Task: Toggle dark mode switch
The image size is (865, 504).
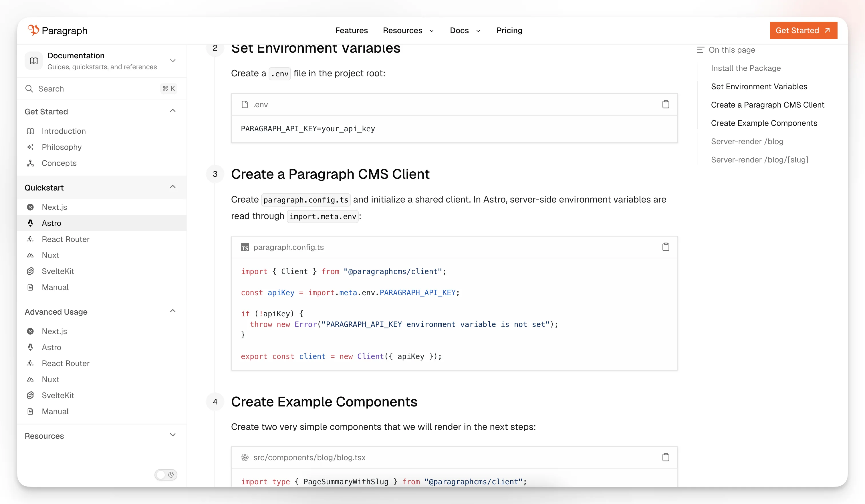Action: pos(166,475)
